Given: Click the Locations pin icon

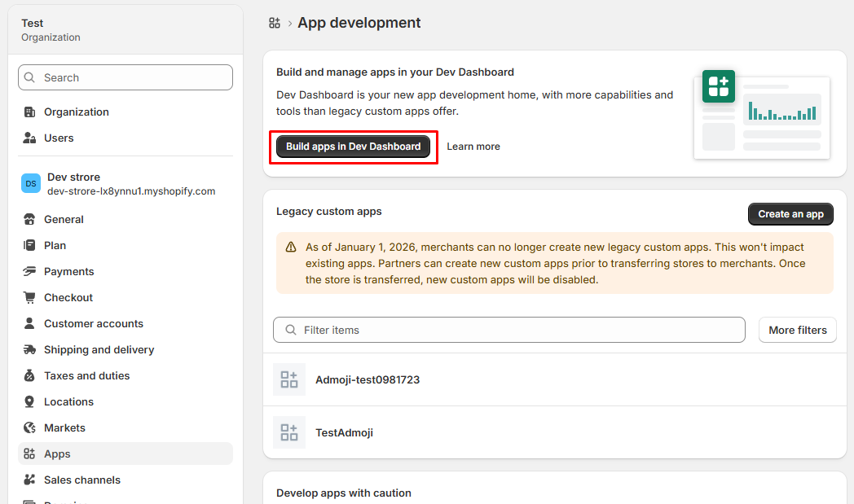Looking at the screenshot, I should [29, 401].
